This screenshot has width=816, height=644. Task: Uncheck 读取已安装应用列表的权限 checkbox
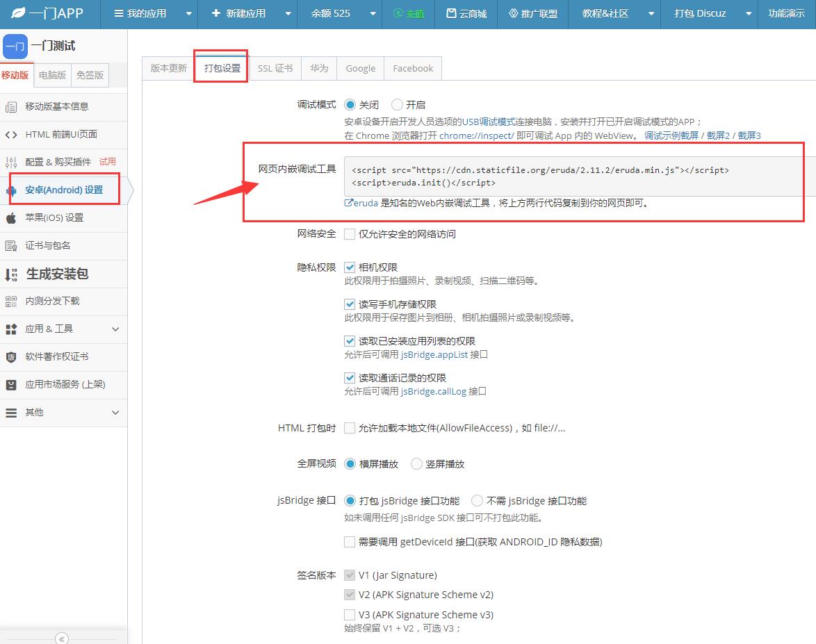pyautogui.click(x=350, y=341)
